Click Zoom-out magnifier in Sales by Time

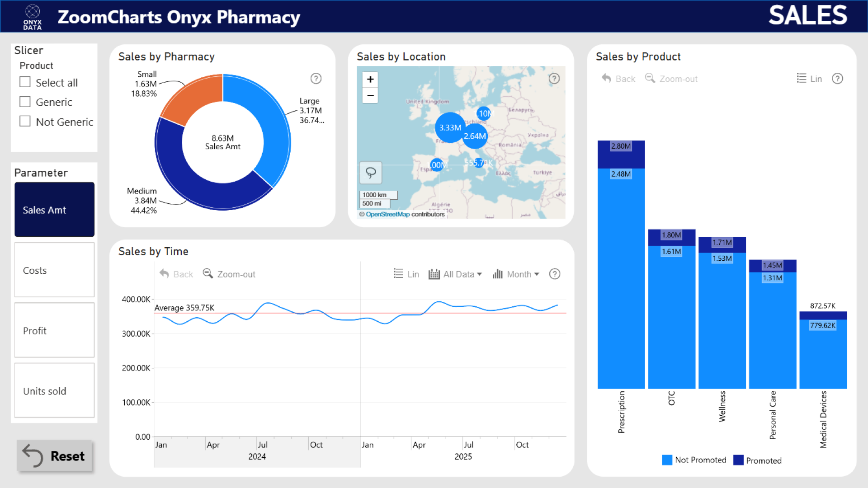(x=208, y=274)
